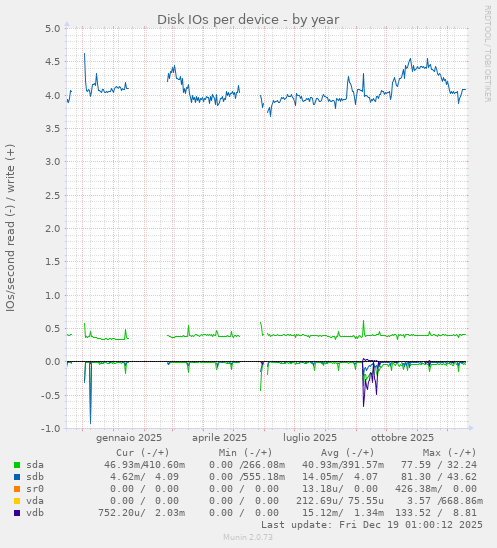The height and width of the screenshot is (548, 497).
Task: Click sdb max value 81.30 / 43.62
Action: tap(439, 477)
